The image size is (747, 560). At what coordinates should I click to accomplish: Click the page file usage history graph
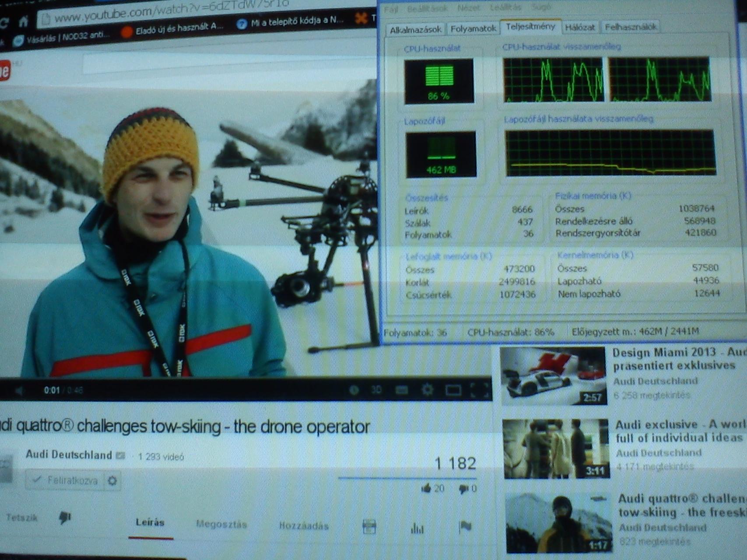[x=610, y=153]
